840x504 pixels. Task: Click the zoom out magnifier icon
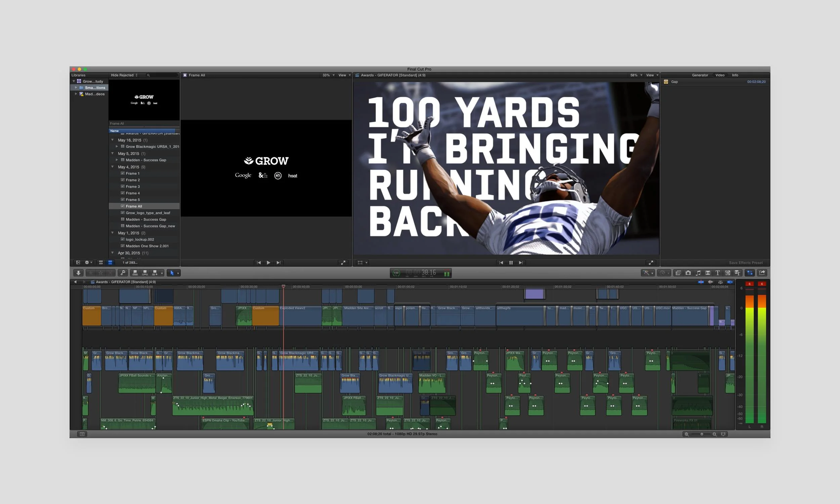coord(686,434)
